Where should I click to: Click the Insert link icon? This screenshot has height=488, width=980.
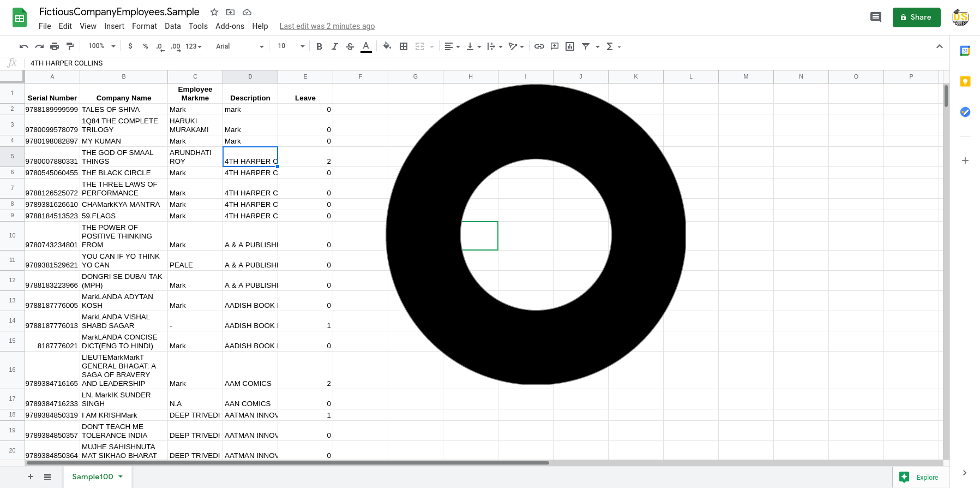point(539,46)
